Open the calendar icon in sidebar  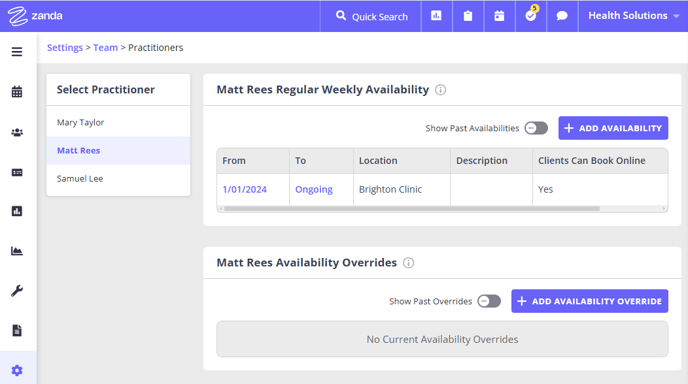pyautogui.click(x=17, y=92)
